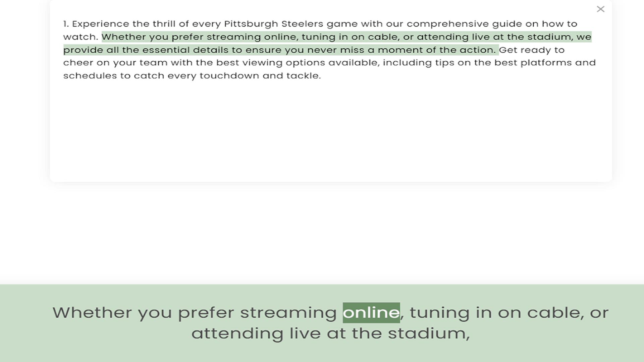Viewport: 644px width, 362px height.
Task: Click the word "comprehensive" in the paragraph
Action: coord(448,24)
